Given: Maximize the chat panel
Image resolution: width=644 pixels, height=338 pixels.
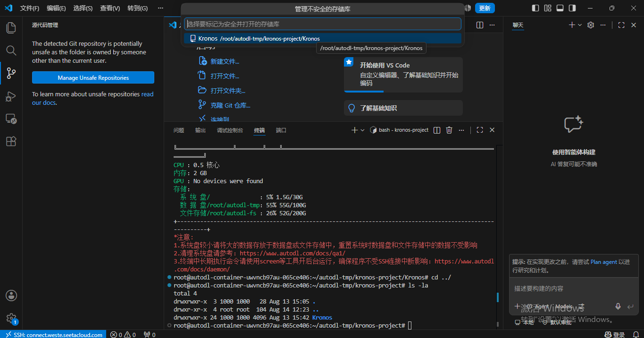Looking at the screenshot, I should click(621, 25).
